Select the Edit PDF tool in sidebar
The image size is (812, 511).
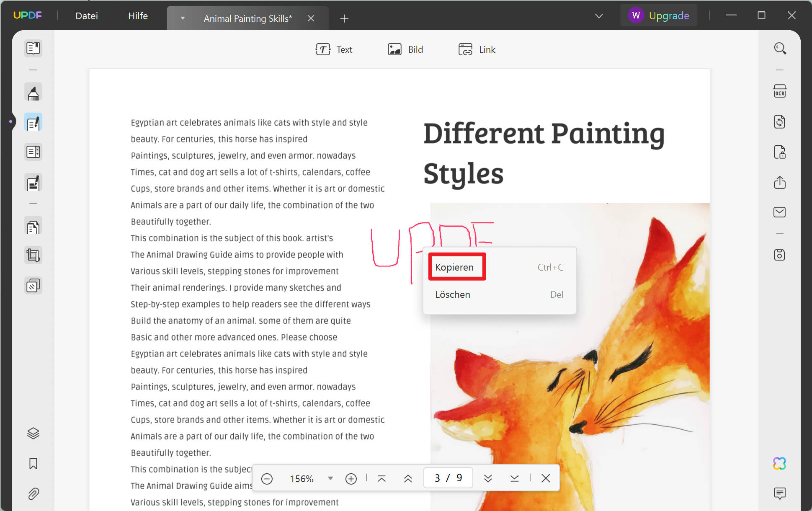pyautogui.click(x=33, y=122)
